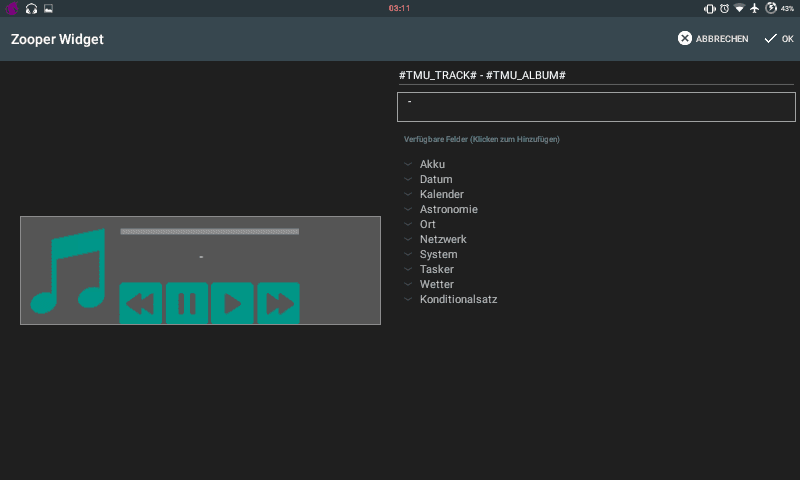Click the alarm clock status icon

click(x=724, y=8)
